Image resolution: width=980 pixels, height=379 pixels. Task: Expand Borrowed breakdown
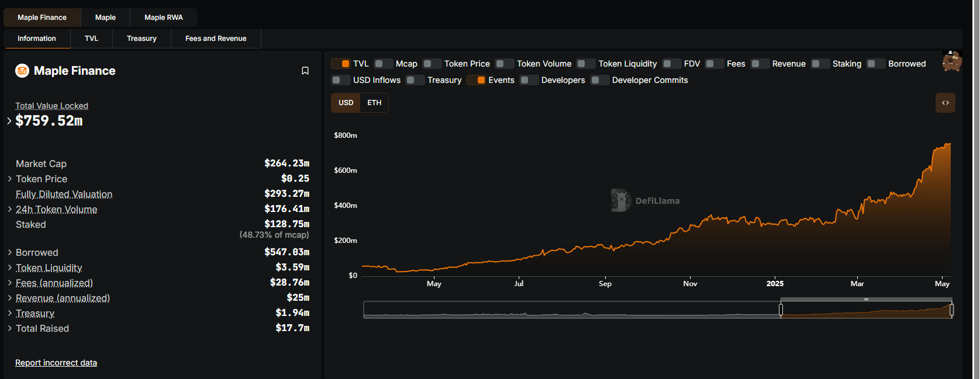click(10, 252)
